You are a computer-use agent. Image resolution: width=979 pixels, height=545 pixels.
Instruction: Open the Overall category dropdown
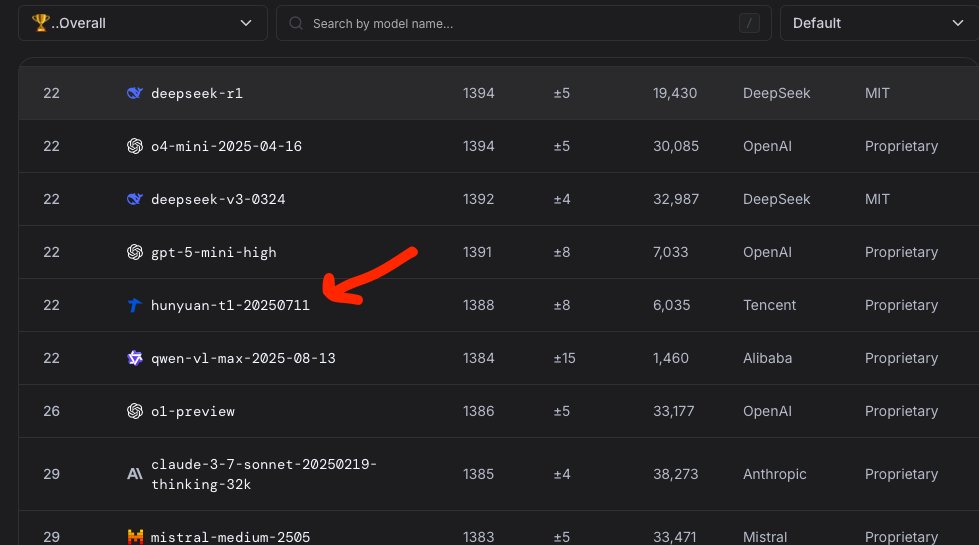pos(142,23)
